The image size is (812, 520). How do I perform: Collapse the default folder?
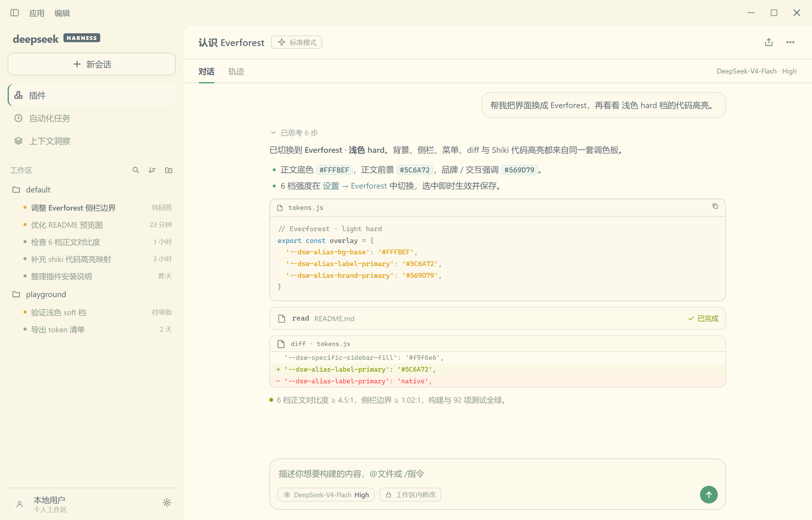tap(92, 190)
